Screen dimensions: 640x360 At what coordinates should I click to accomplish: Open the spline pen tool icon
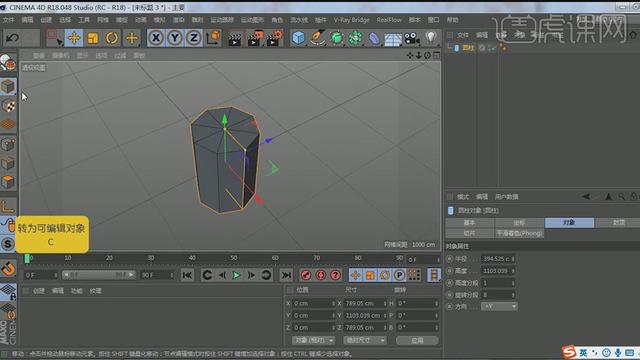(x=317, y=38)
